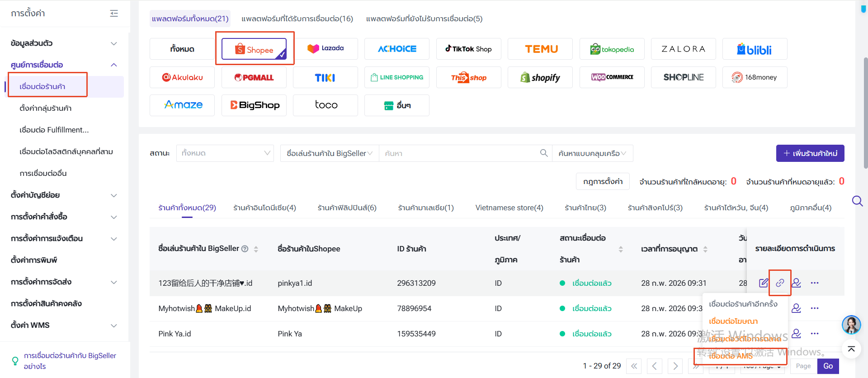Select the ACHOICE platform filter
The width and height of the screenshot is (868, 378).
click(397, 49)
